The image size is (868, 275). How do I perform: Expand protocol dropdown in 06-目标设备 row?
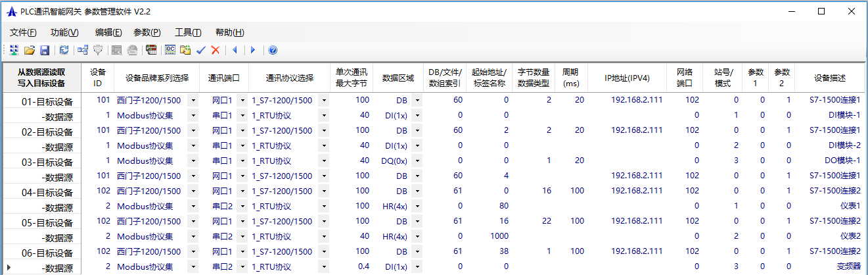[325, 252]
